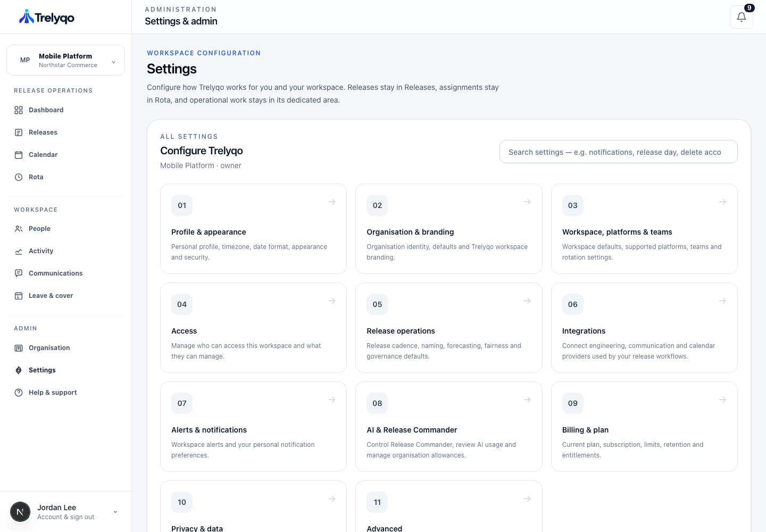Click the Organisation sidebar icon
766x532 pixels.
[x=19, y=348]
